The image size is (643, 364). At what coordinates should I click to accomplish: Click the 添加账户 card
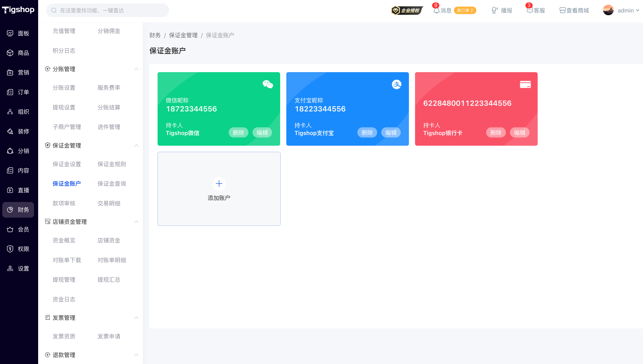[219, 189]
